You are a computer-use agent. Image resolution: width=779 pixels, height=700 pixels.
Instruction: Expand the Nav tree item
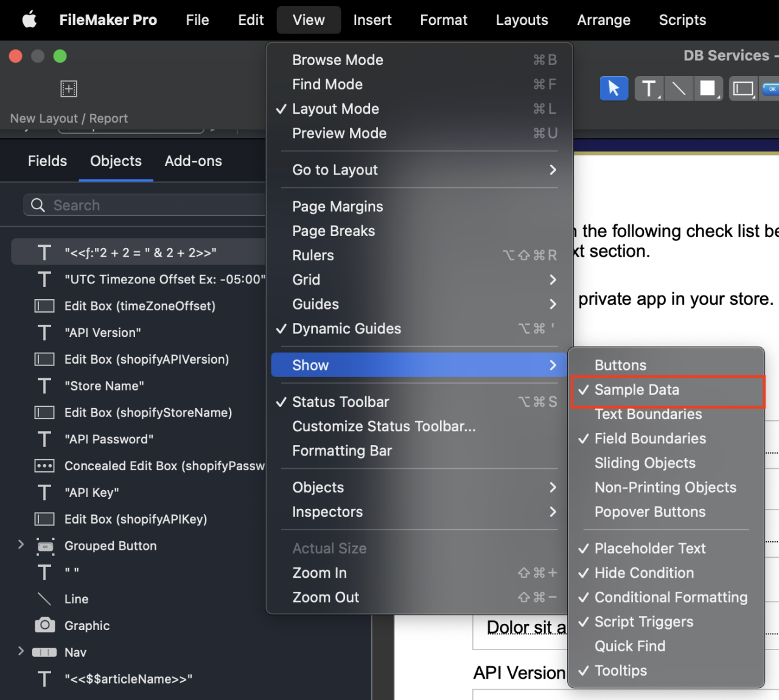click(x=21, y=651)
